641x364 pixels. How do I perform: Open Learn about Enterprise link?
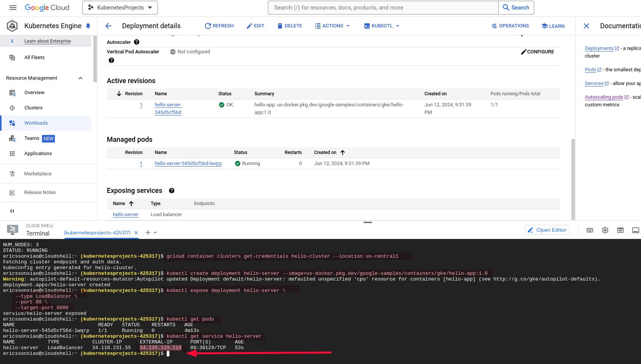[x=47, y=41]
